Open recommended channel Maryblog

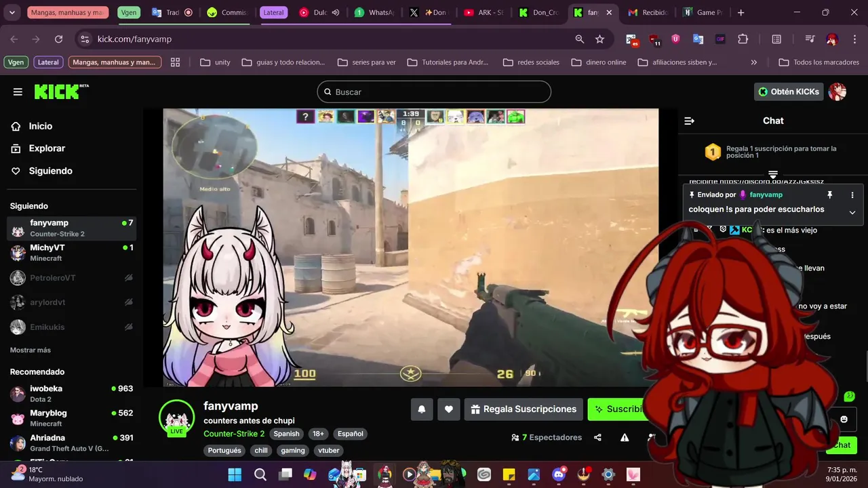point(71,418)
